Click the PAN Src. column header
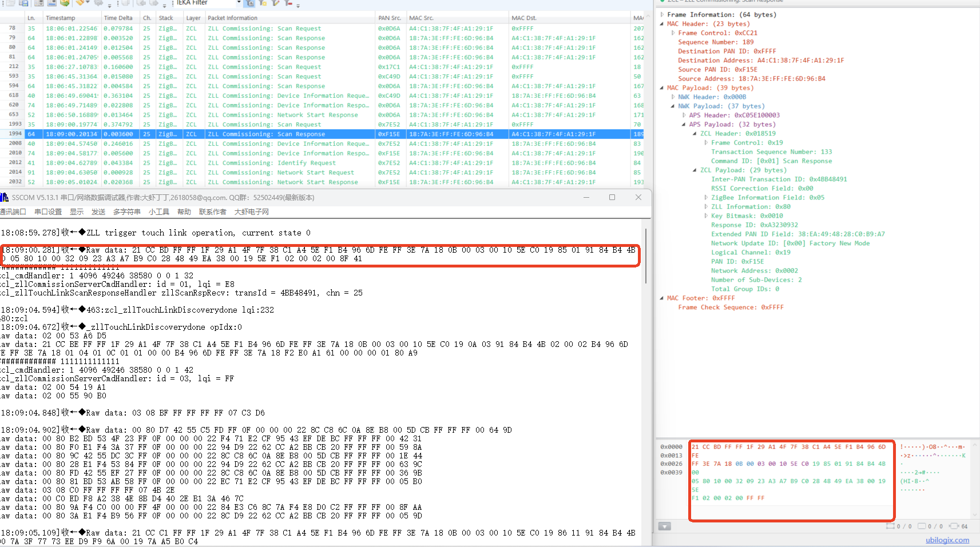 [391, 18]
